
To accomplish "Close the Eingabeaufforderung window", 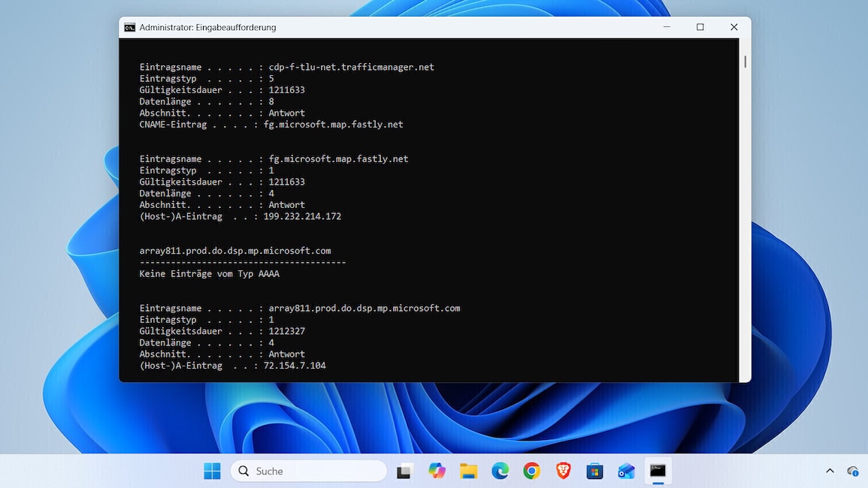I will pos(734,27).
